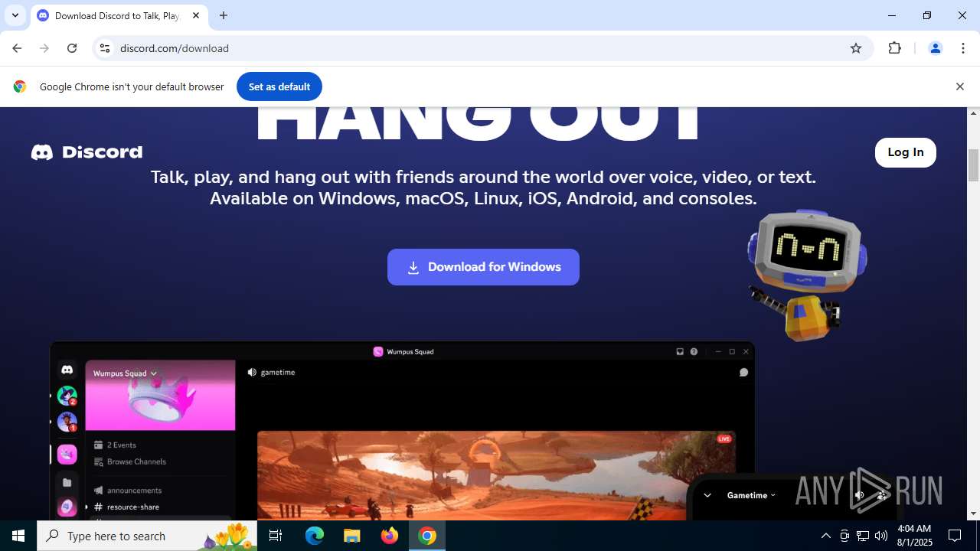Open the Windows notification center
980x551 pixels.
point(955,536)
